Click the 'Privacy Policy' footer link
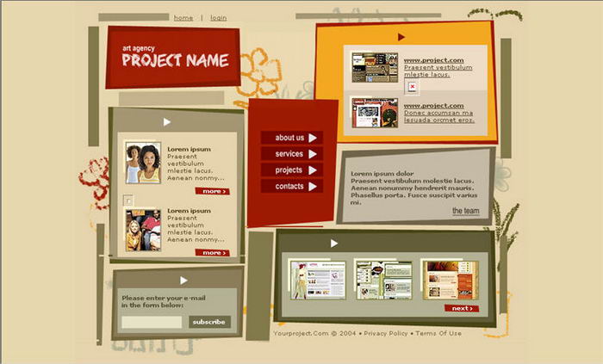603x364 pixels. tap(386, 333)
